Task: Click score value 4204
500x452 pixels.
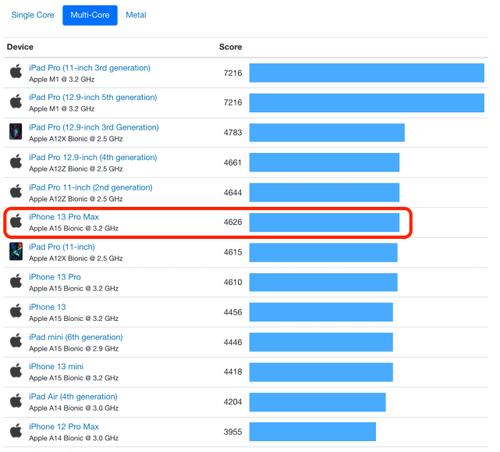Action: [x=233, y=402]
